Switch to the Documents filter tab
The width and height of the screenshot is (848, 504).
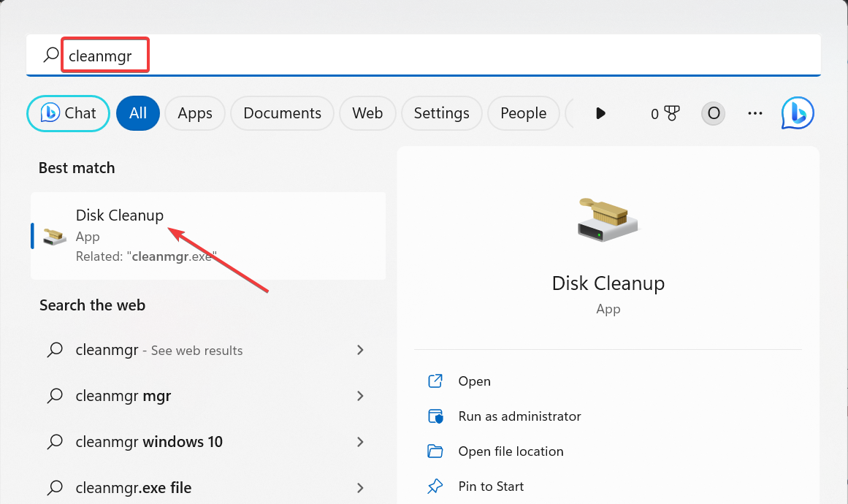pos(282,112)
